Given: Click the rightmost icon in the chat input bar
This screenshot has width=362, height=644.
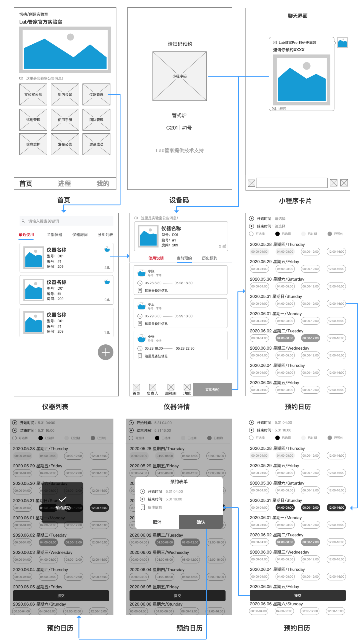Looking at the screenshot, I should pos(344,183).
